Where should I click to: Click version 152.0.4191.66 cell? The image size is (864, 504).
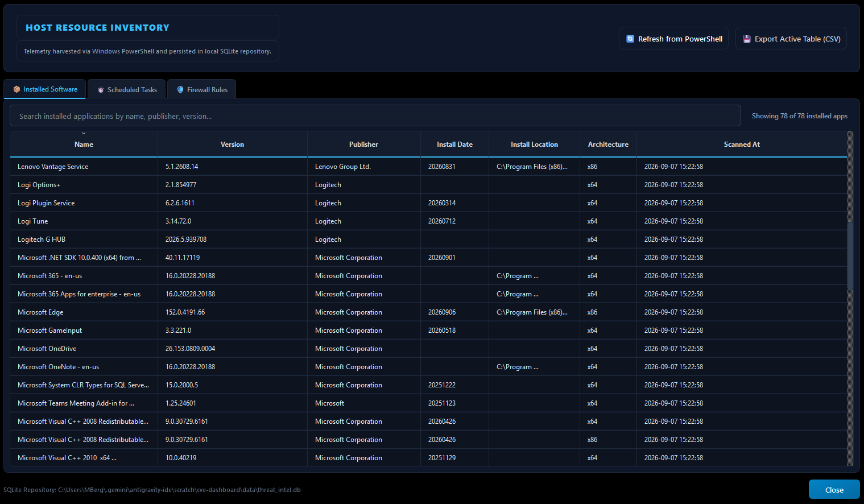click(x=233, y=312)
